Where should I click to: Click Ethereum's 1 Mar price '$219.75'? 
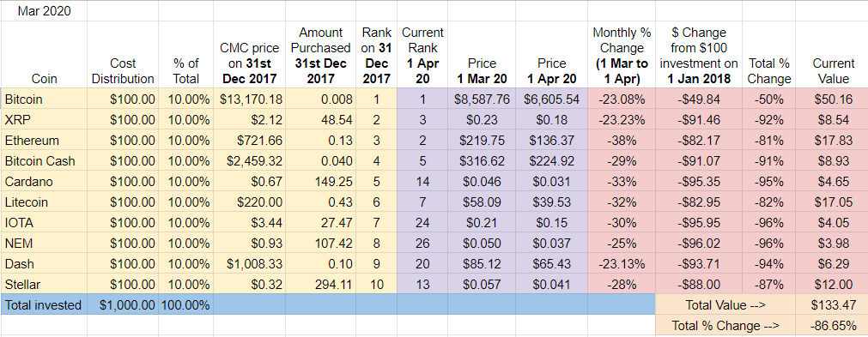pyautogui.click(x=482, y=141)
